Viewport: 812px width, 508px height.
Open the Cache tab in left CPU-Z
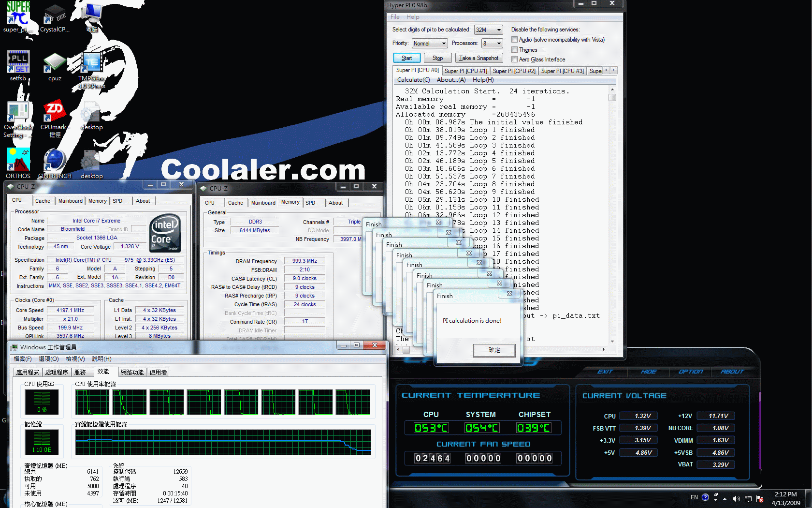coord(43,201)
